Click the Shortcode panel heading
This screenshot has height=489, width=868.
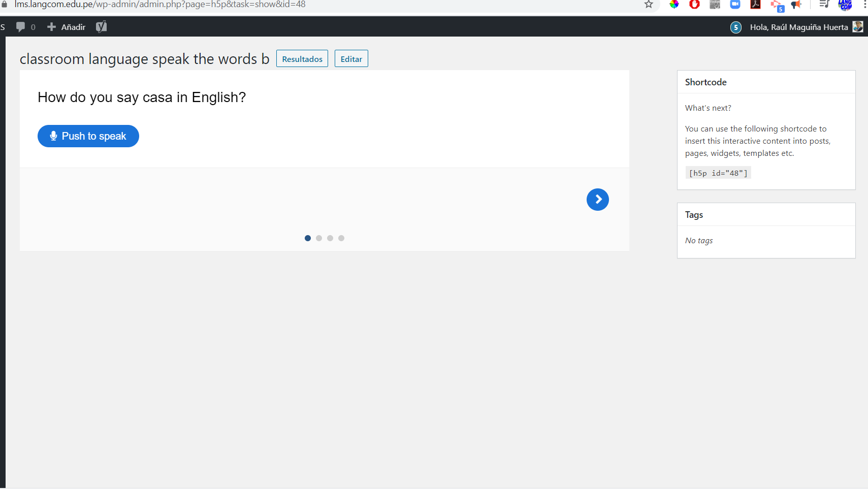705,82
